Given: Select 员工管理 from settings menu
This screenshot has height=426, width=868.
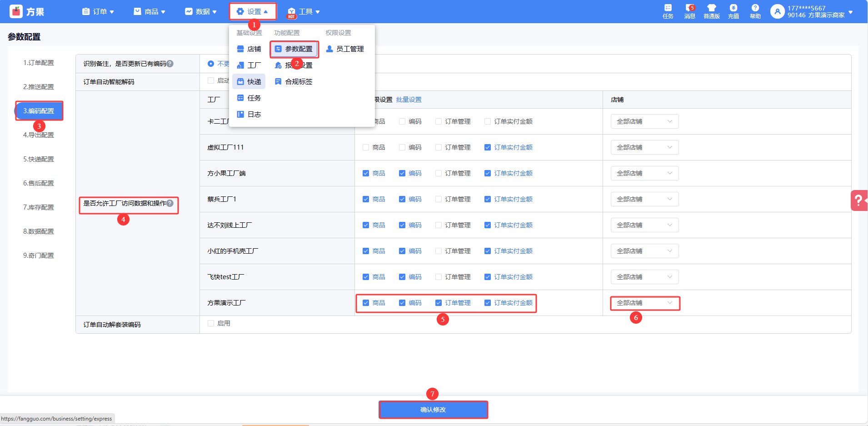Looking at the screenshot, I should click(x=345, y=49).
